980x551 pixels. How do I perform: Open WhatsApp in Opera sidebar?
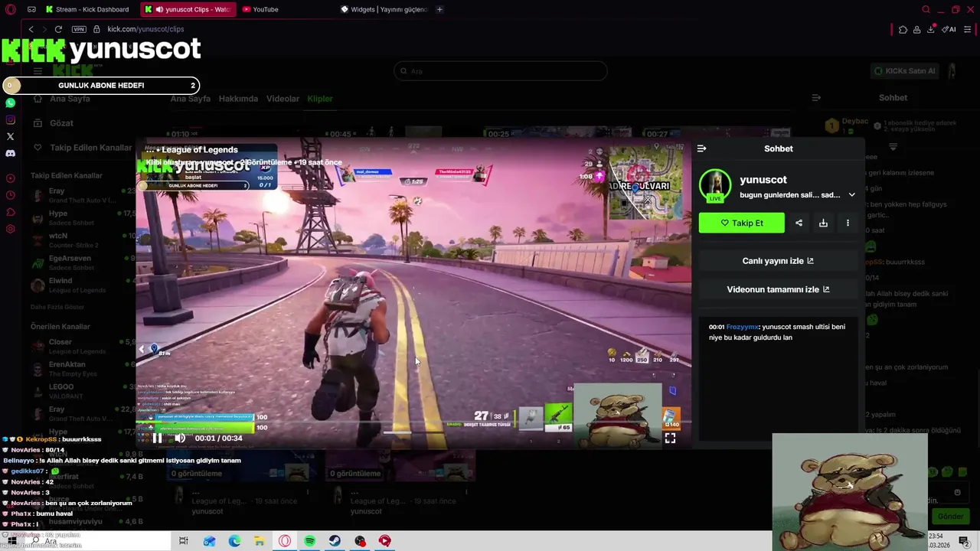click(10, 103)
